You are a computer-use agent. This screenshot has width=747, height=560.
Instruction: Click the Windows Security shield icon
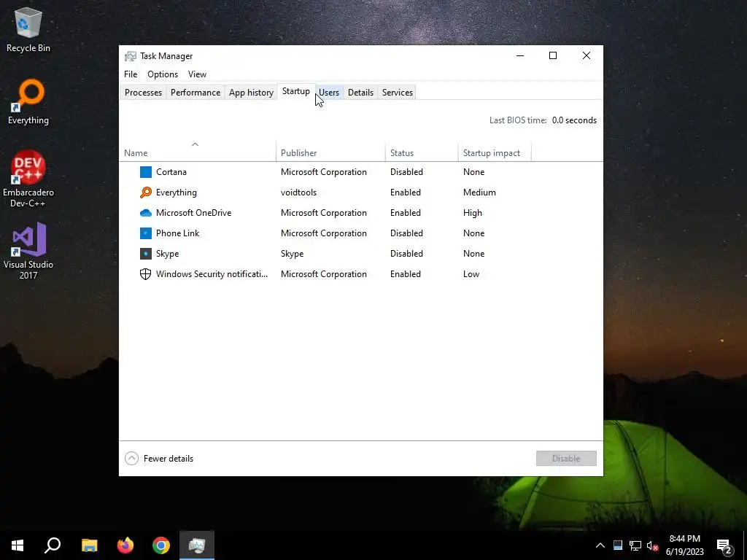click(x=145, y=274)
